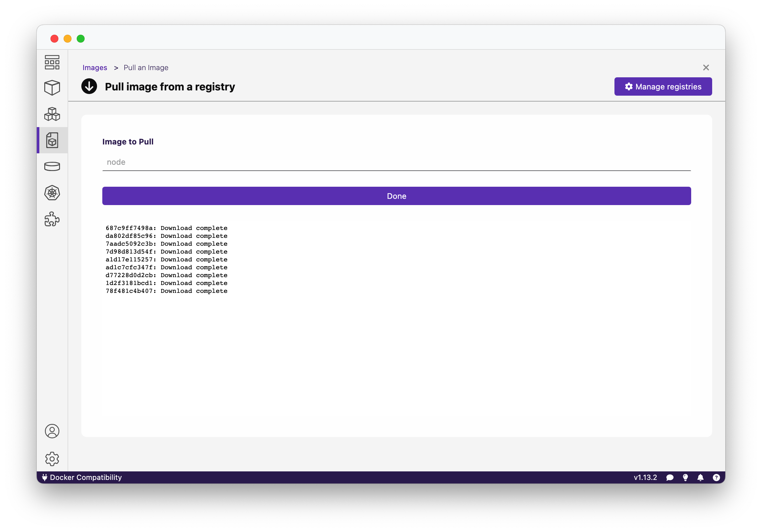Click the green maximize window button

pyautogui.click(x=81, y=39)
